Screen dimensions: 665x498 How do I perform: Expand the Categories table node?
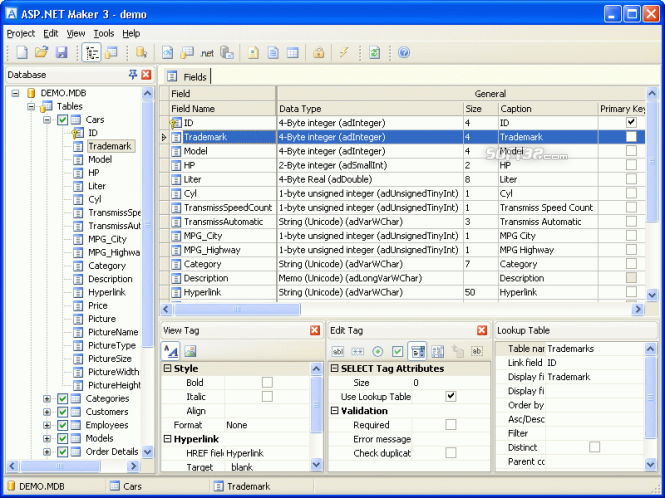(47, 399)
